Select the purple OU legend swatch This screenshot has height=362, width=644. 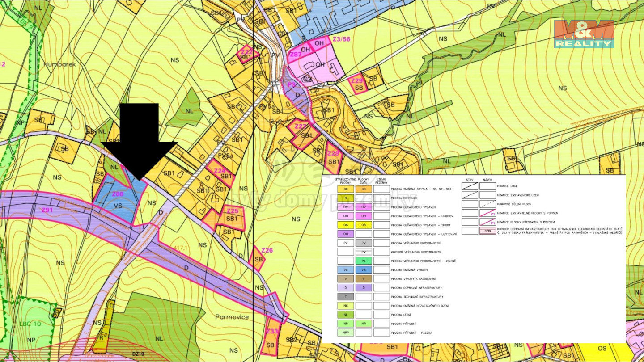[x=345, y=234]
